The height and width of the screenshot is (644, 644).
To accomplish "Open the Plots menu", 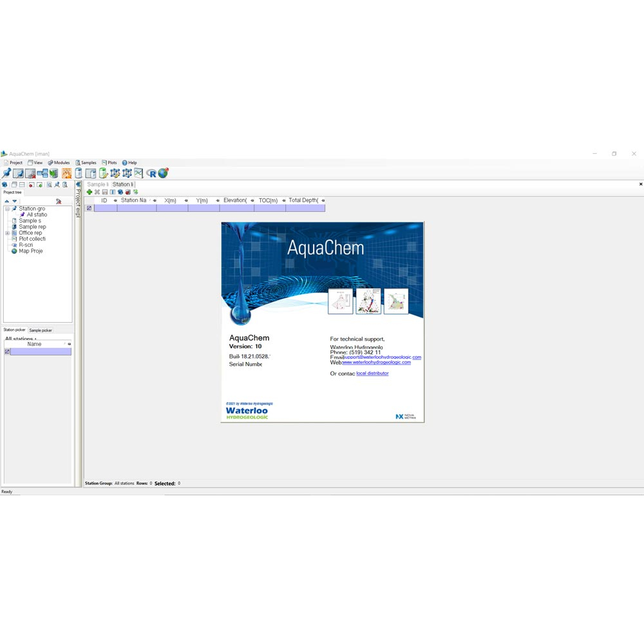I will tap(109, 163).
